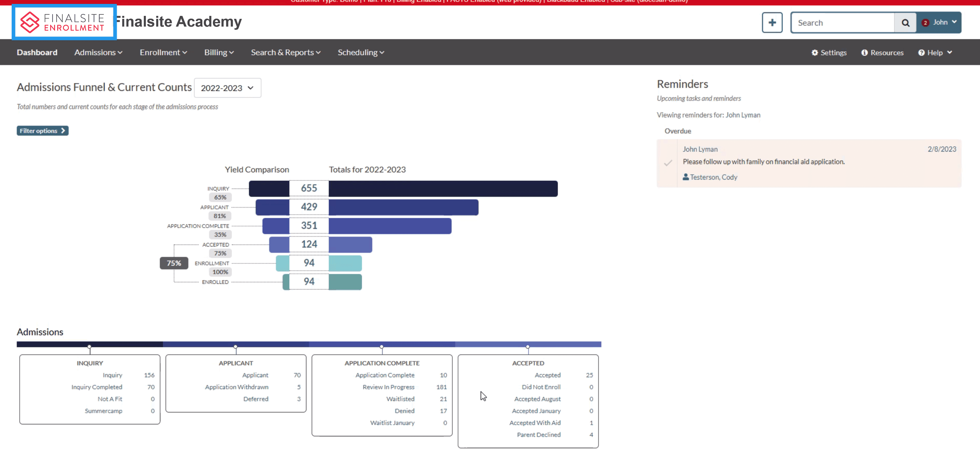
Task: Open the 2022-2023 year dropdown
Action: pyautogui.click(x=228, y=88)
